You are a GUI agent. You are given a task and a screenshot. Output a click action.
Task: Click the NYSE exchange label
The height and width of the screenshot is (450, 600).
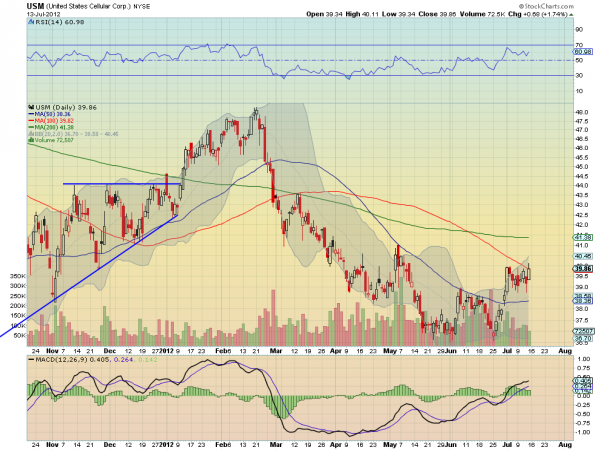pos(142,7)
